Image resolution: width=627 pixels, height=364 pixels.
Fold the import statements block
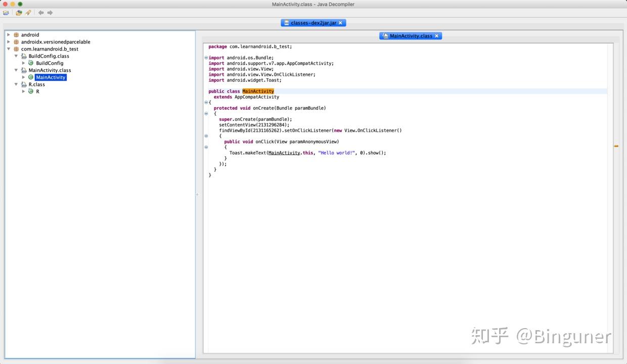click(206, 58)
